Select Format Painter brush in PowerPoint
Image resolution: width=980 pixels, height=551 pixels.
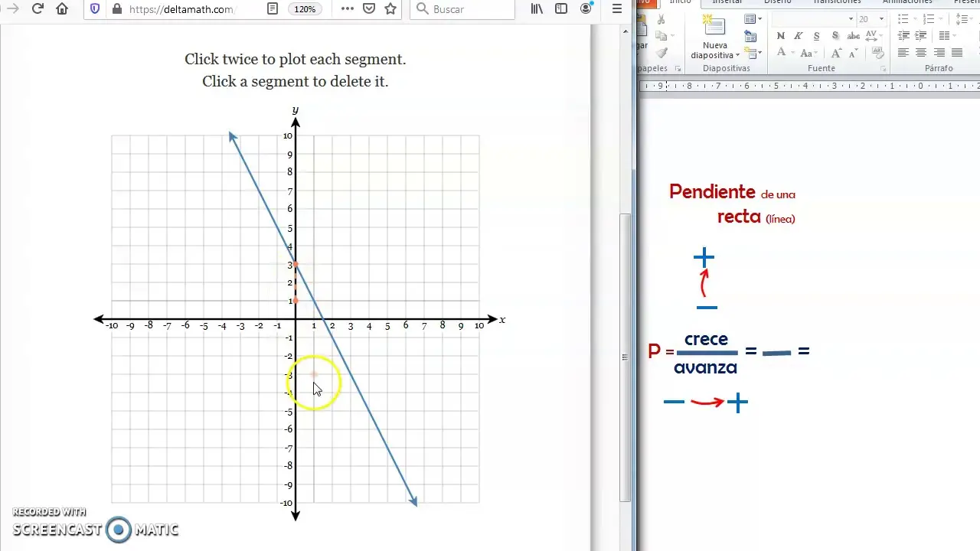661,53
